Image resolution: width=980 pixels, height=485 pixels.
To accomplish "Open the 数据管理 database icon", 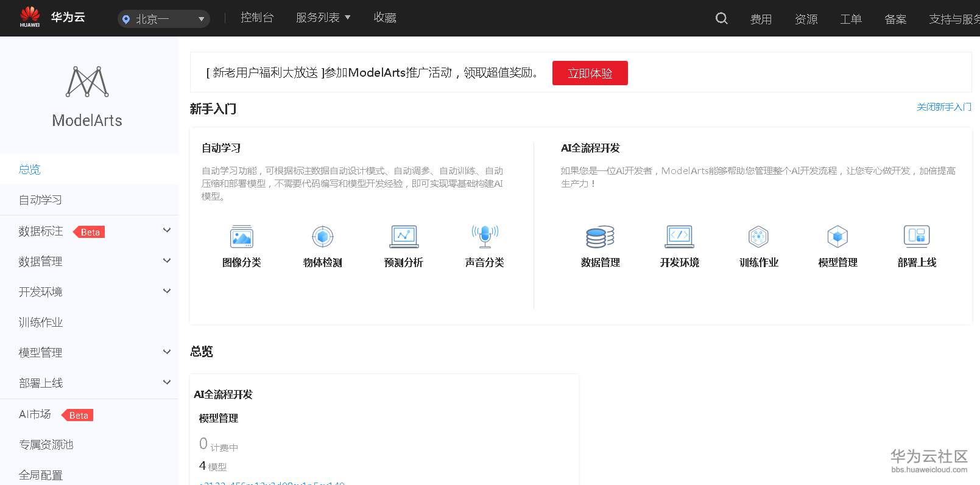I will 601,236.
